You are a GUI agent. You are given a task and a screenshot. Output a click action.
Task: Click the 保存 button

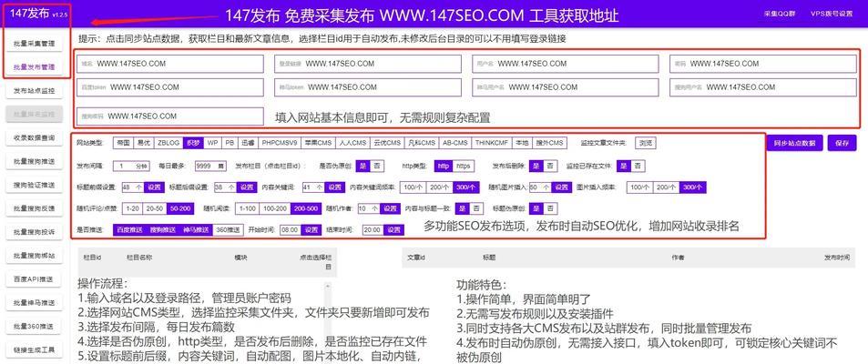tap(842, 143)
